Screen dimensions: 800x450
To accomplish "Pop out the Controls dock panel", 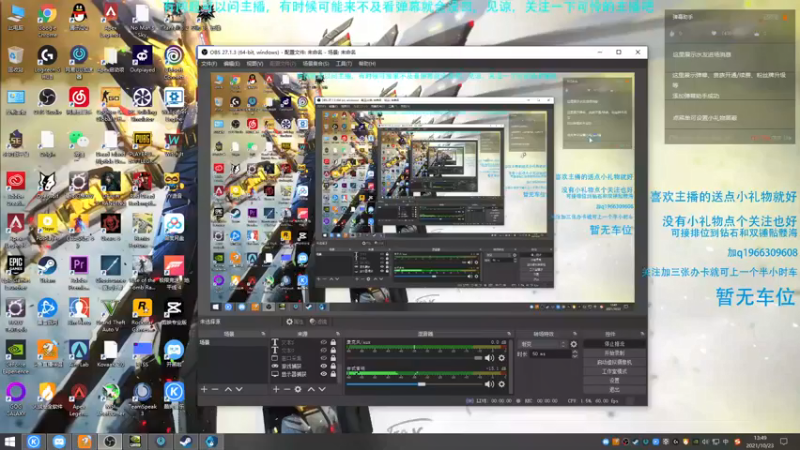I will 642,334.
